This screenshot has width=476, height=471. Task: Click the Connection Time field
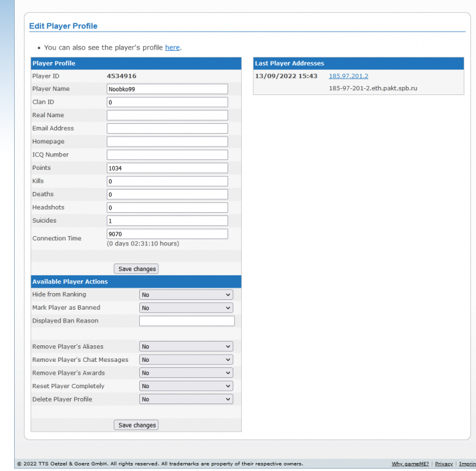point(167,234)
